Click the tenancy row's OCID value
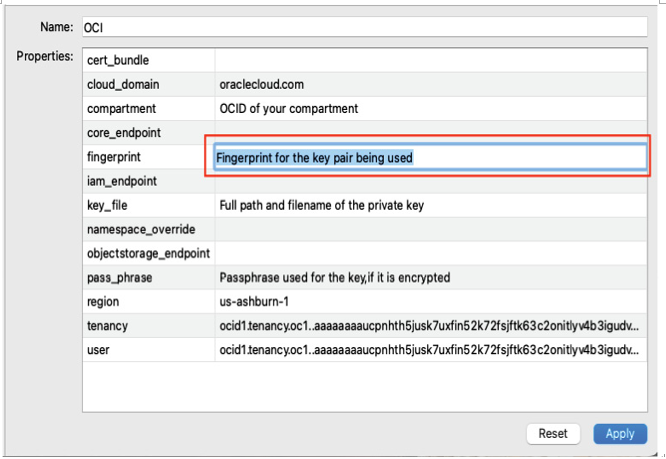666x459 pixels. tap(429, 326)
